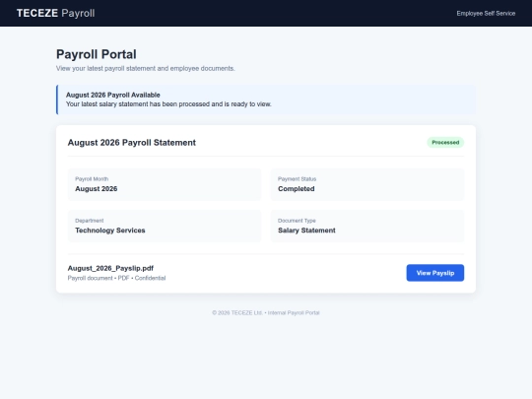
Task: Click the Technology Services department value
Action: point(110,231)
